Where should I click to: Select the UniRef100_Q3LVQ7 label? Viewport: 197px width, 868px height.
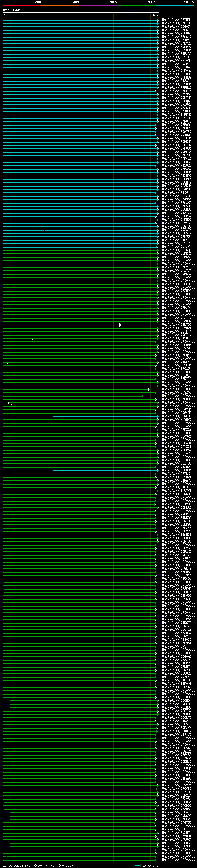177,325
